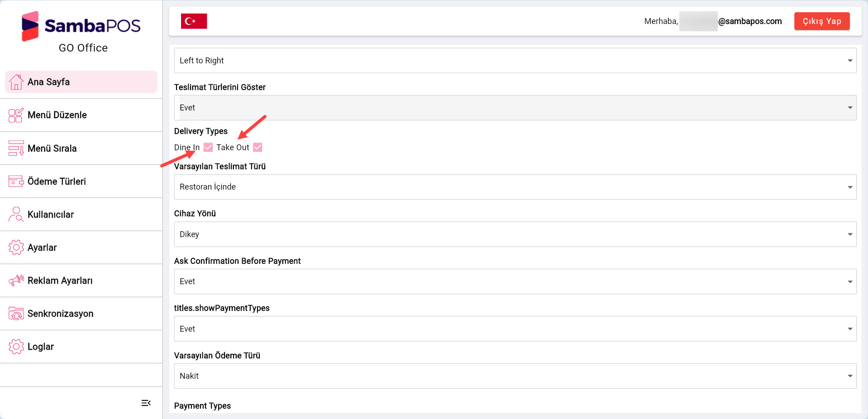Click the Çıkış Yap logout button

pos(821,21)
